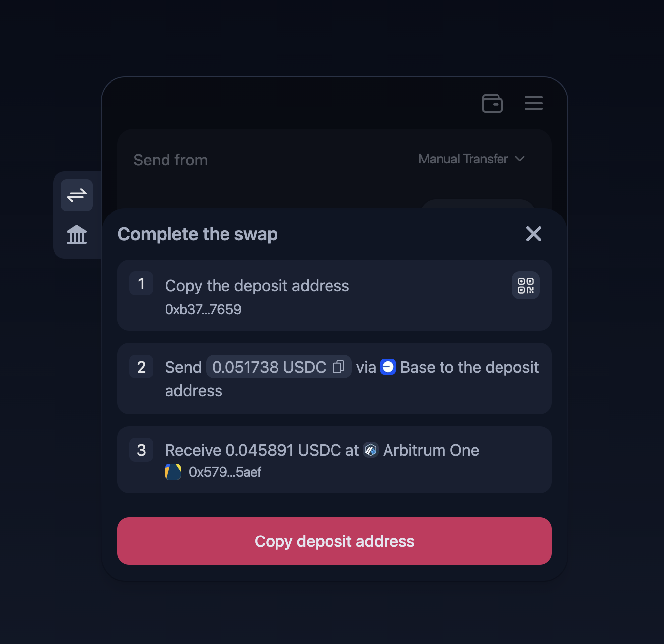Click the avatar beside the 0x579...5aef address
This screenshot has width=664, height=644.
pyautogui.click(x=173, y=472)
